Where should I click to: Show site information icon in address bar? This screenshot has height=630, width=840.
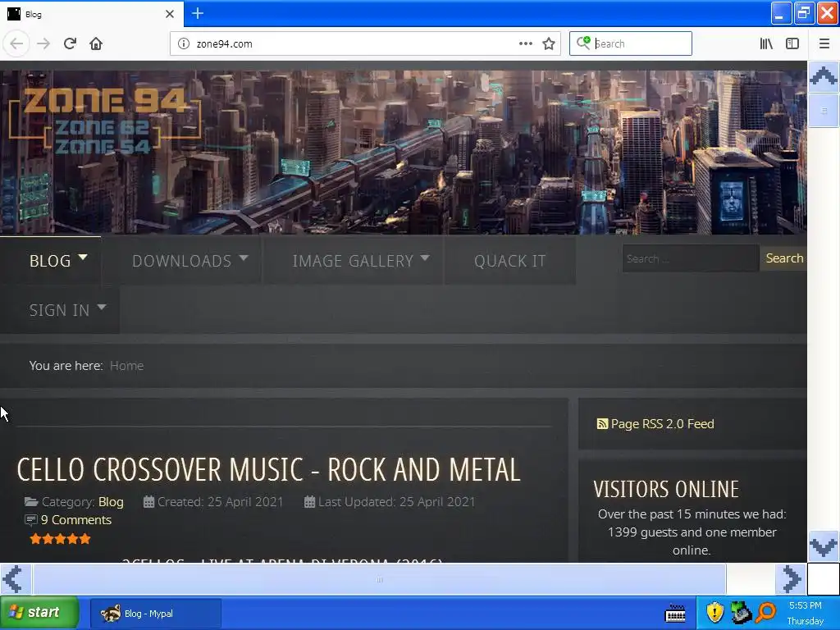point(183,43)
